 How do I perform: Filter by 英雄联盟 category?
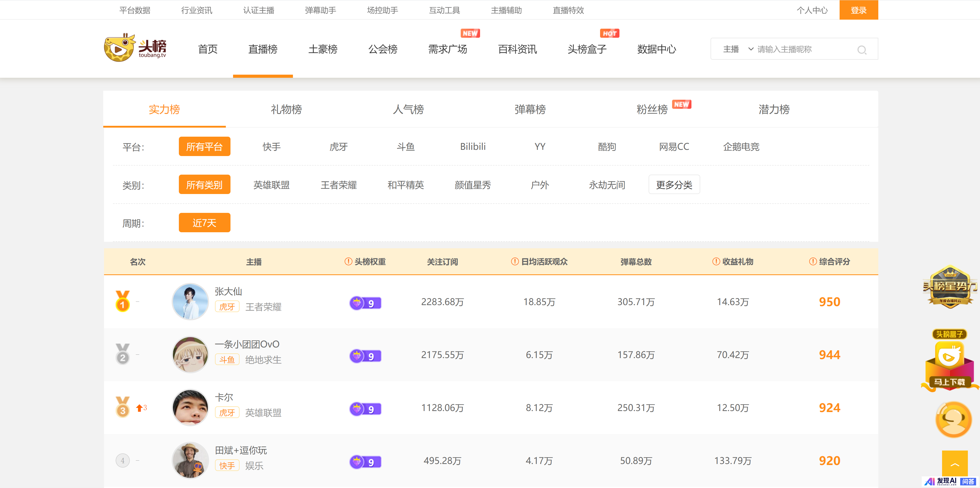pyautogui.click(x=272, y=185)
